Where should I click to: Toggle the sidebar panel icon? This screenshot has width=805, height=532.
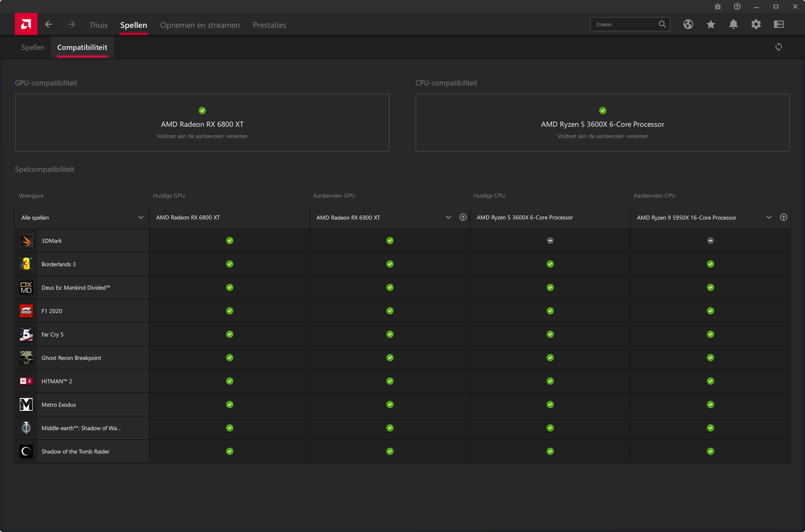click(x=779, y=24)
